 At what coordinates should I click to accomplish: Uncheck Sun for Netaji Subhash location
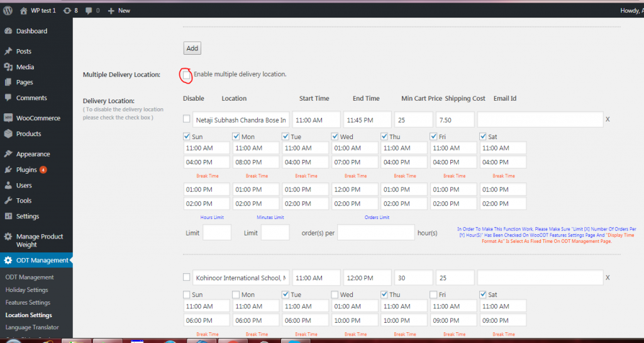[186, 137]
